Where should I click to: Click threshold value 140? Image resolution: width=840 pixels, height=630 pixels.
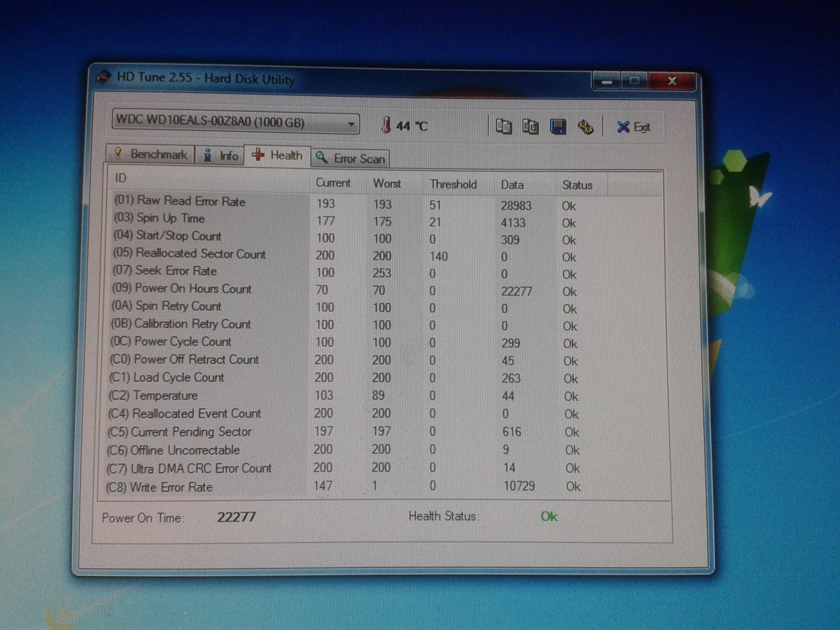point(439,257)
